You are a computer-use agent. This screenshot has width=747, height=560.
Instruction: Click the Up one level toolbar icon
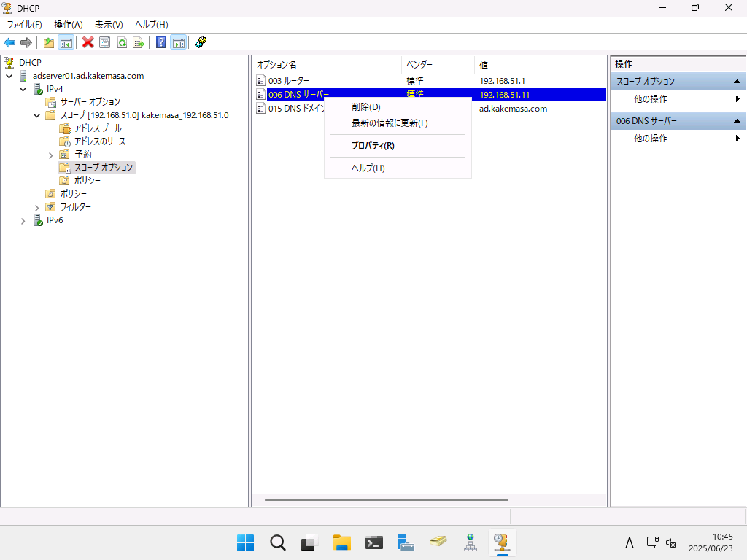pos(49,43)
